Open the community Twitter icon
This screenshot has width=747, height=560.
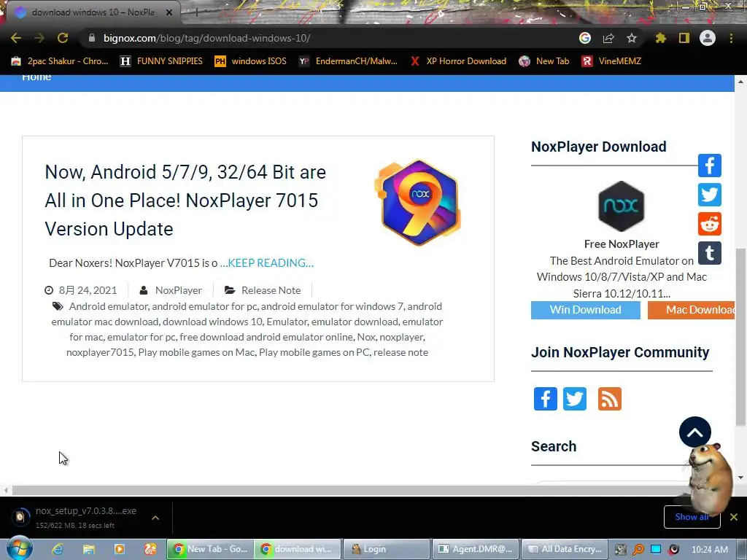(575, 399)
